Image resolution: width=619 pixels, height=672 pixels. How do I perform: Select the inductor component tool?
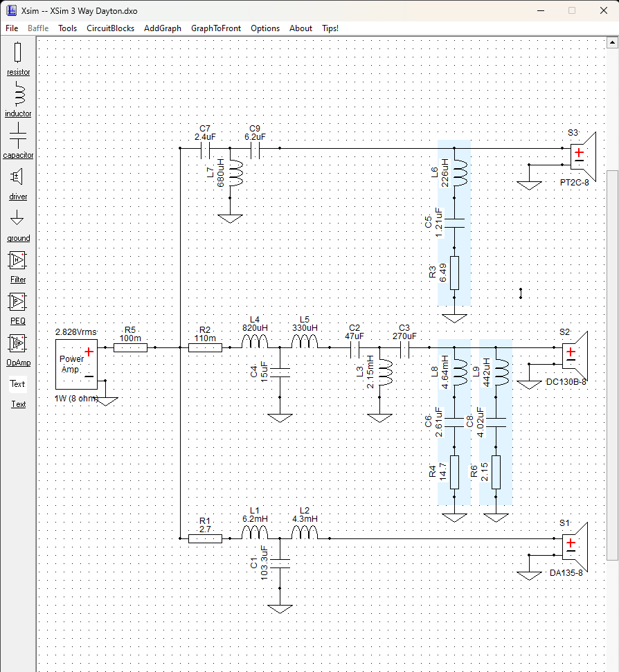(18, 100)
